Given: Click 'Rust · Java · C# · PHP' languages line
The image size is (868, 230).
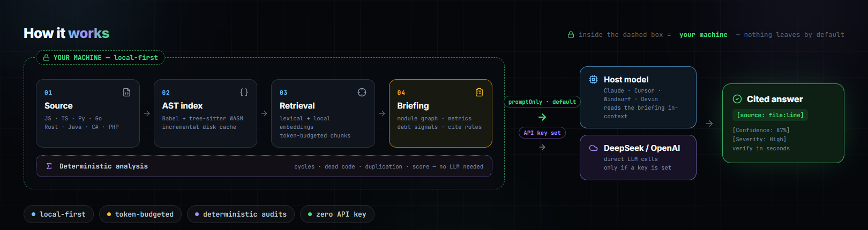Looking at the screenshot, I should [81, 127].
